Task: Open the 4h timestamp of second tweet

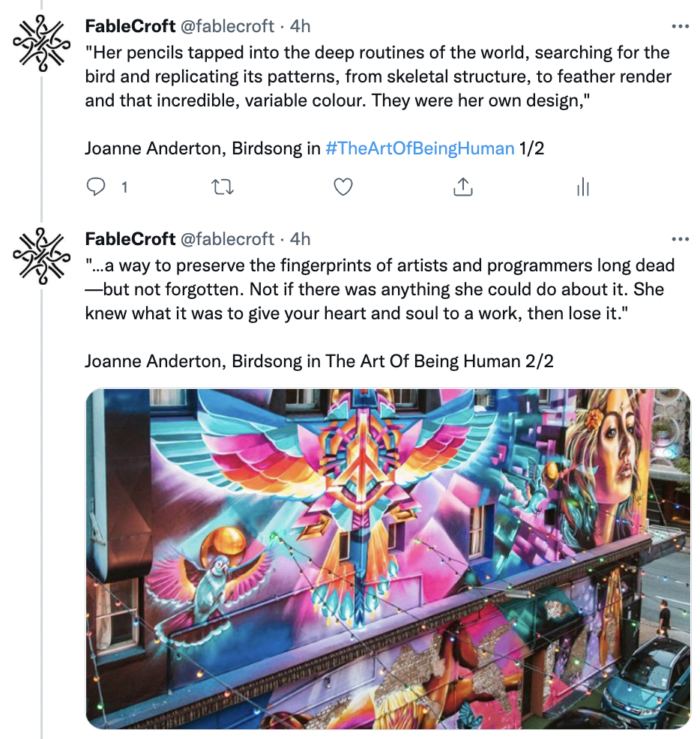Action: coord(301,239)
